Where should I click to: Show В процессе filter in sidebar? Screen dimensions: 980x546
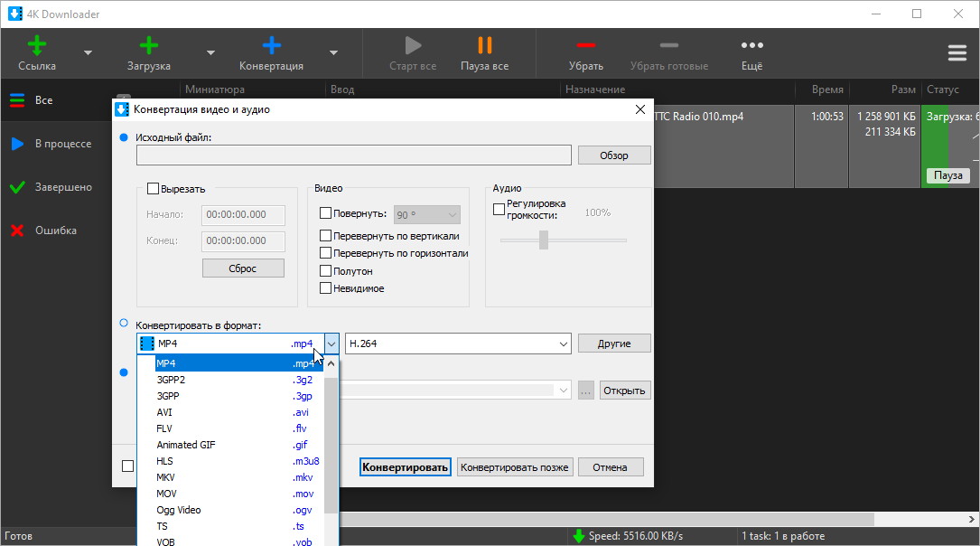pyautogui.click(x=56, y=144)
